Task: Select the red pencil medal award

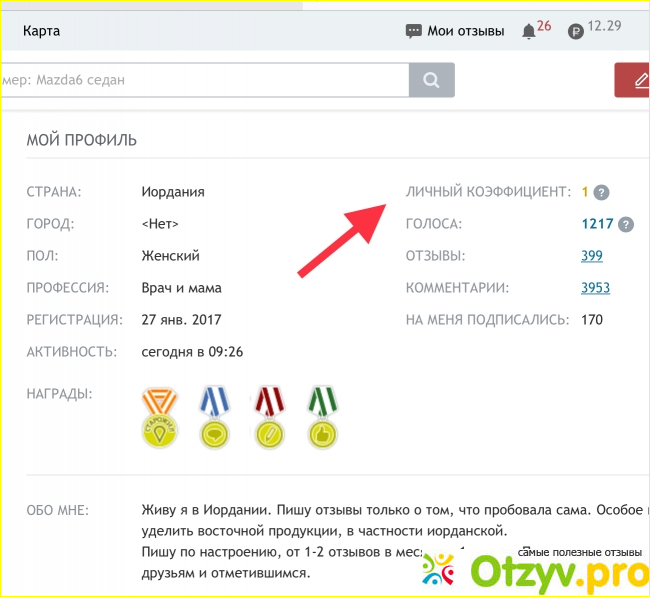Action: 270,416
